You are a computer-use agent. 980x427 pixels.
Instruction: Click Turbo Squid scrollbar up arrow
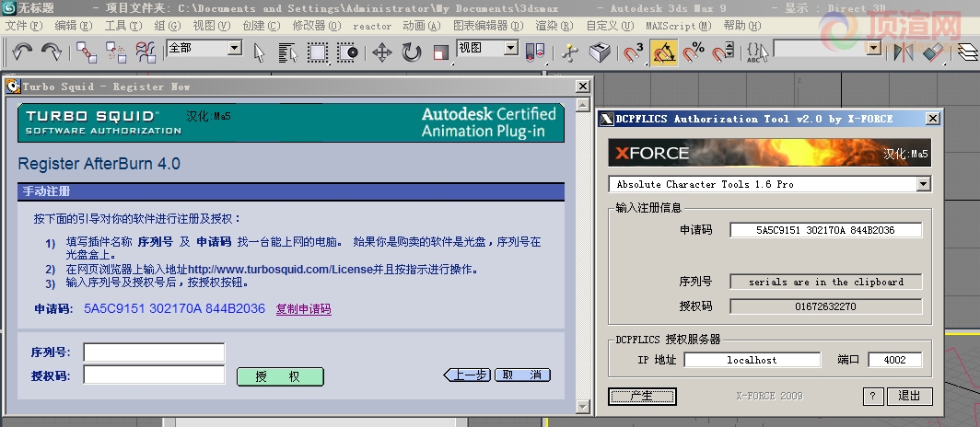coord(582,105)
